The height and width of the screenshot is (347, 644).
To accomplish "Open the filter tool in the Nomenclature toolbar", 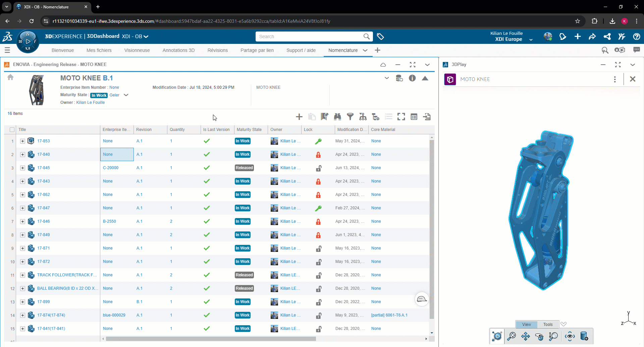I will [351, 117].
